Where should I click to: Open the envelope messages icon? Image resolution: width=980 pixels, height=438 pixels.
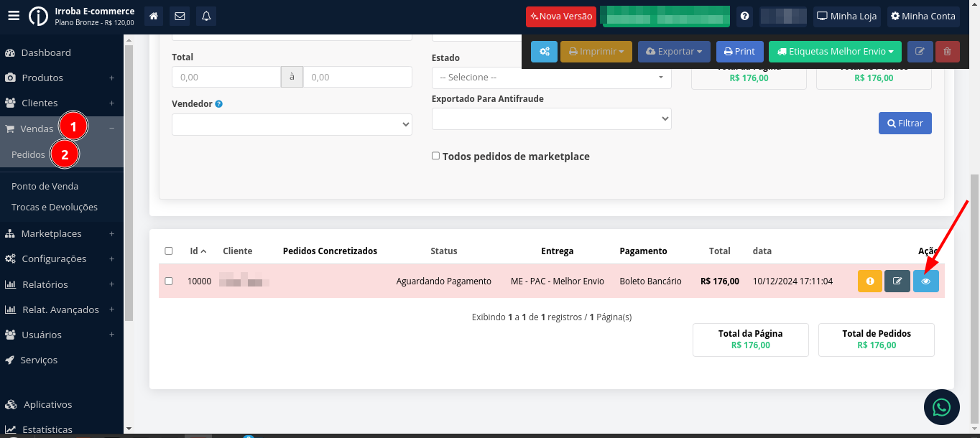[180, 16]
